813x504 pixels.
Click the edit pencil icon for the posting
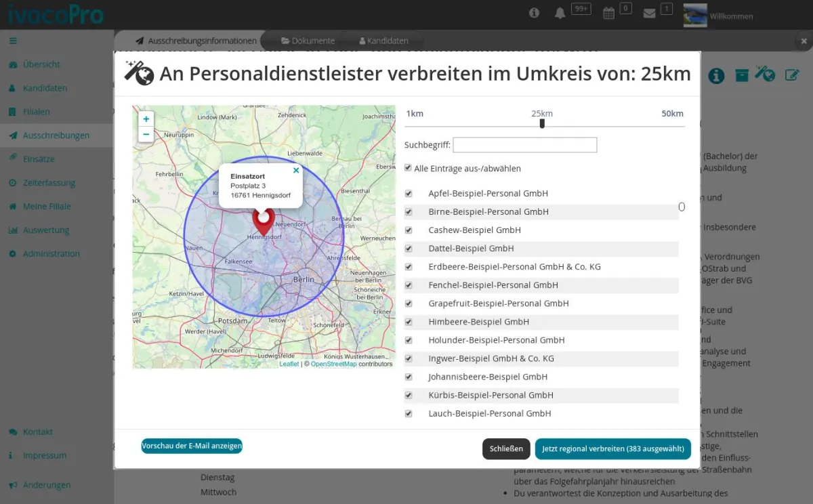click(793, 76)
